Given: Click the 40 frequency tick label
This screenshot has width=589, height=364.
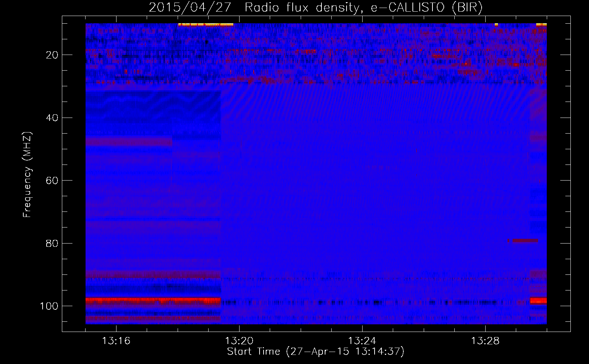Looking at the screenshot, I should (52, 118).
